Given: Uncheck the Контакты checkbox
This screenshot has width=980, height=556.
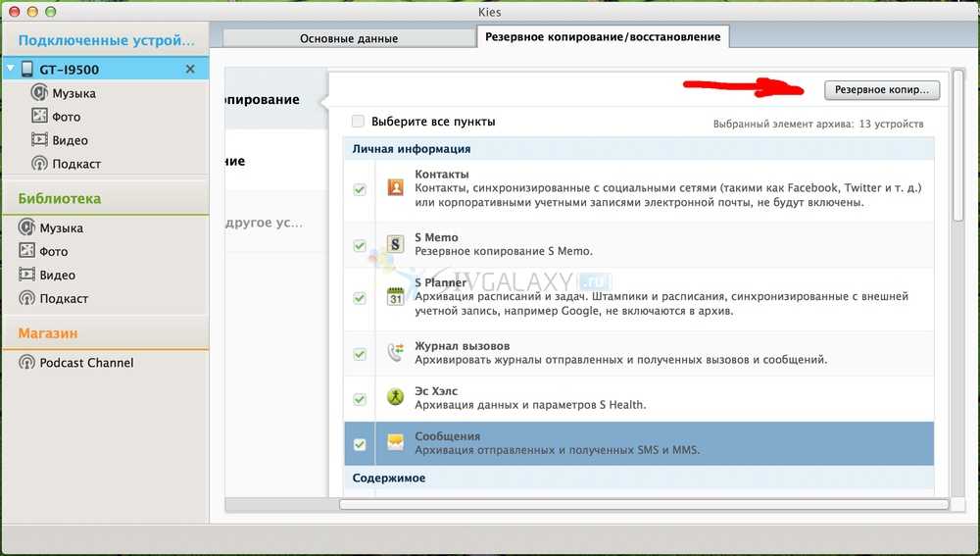Looking at the screenshot, I should [x=360, y=188].
